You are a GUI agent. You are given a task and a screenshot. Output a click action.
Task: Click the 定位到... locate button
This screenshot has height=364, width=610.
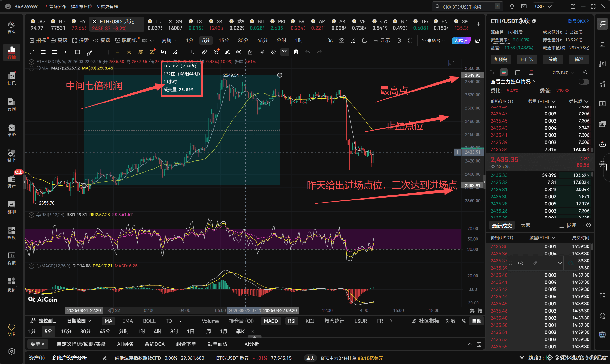(x=43, y=321)
